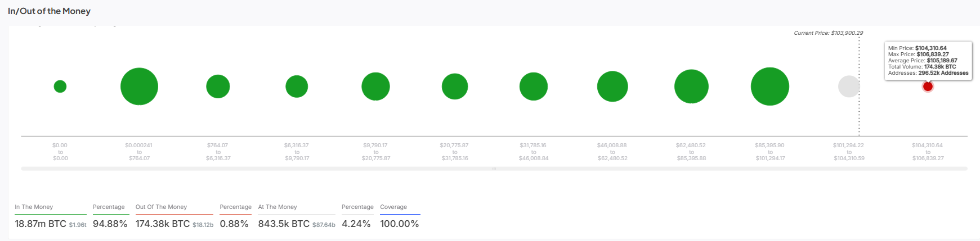This screenshot has width=980, height=241.
Task: Select the $46,008.88 to $62,480.52 bubble
Action: click(612, 87)
